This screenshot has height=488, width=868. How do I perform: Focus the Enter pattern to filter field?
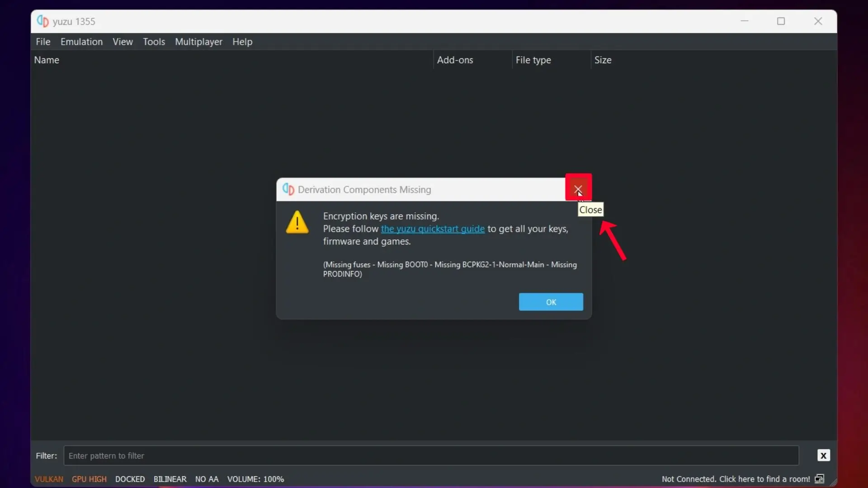point(431,455)
